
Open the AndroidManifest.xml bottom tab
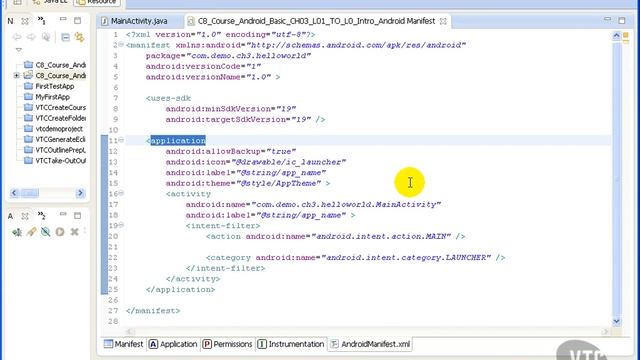(x=370, y=344)
